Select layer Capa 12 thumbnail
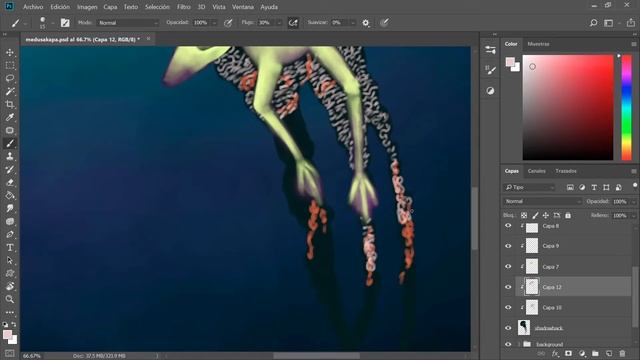The height and width of the screenshot is (360, 640). [531, 287]
